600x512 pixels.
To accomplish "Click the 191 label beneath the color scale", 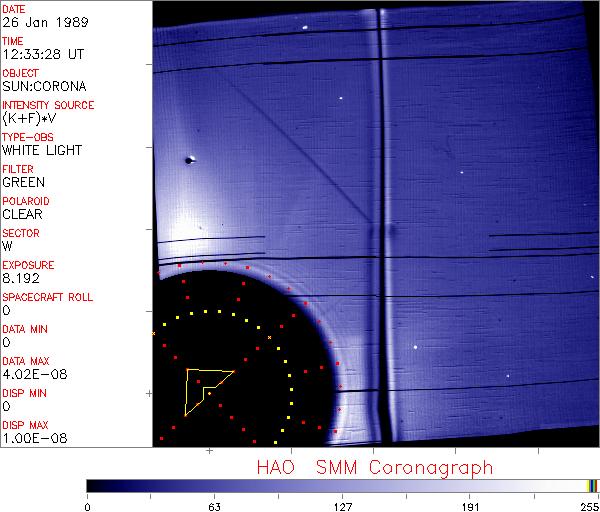I will point(469,505).
